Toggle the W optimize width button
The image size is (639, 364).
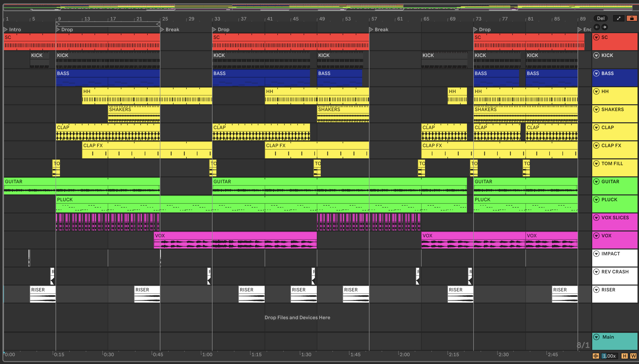point(633,356)
